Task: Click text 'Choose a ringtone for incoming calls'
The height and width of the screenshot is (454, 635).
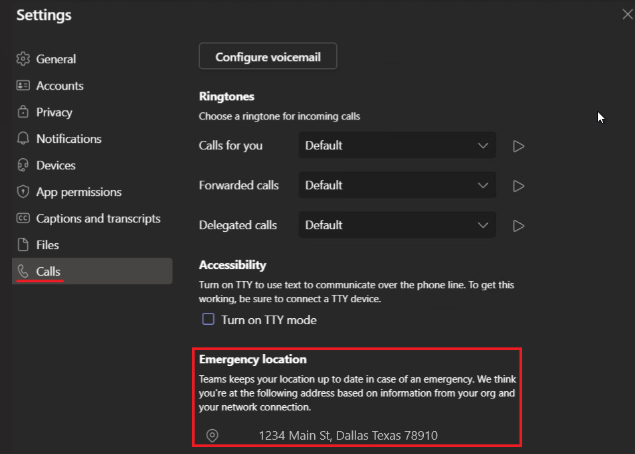Action: point(279,116)
